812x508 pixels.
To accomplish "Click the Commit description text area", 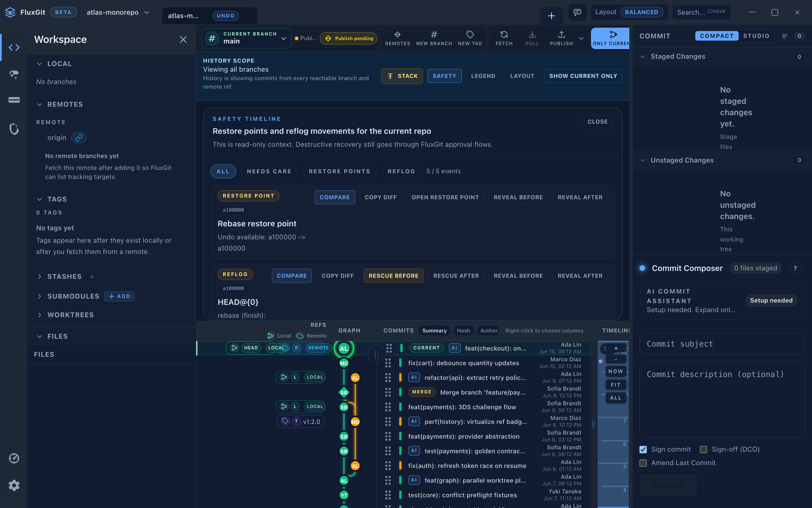I will [x=722, y=399].
